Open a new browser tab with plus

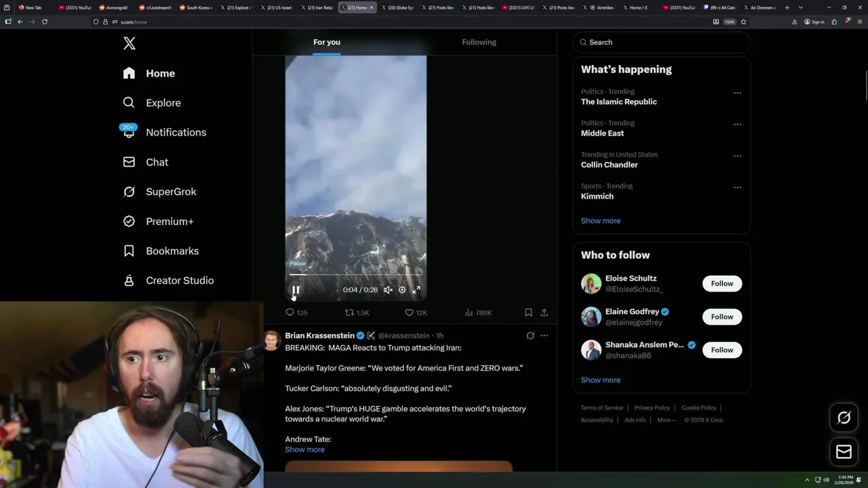point(787,7)
